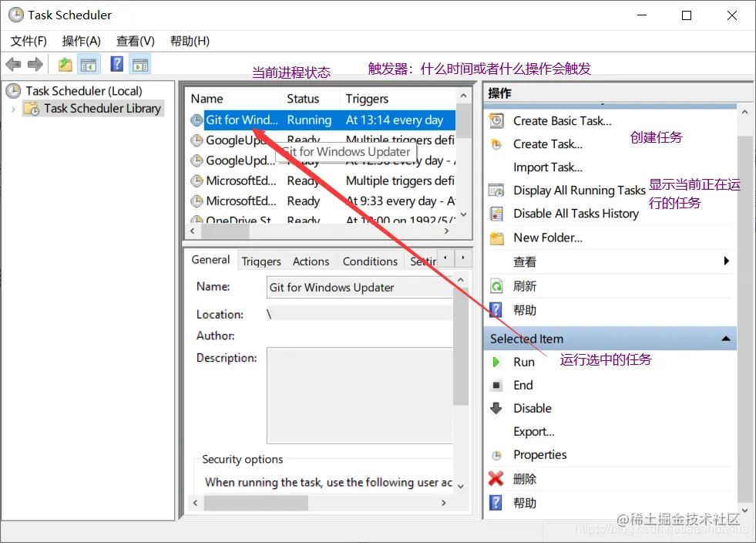This screenshot has height=543, width=756.
Task: Click Export... in Selected Item
Action: (x=534, y=431)
